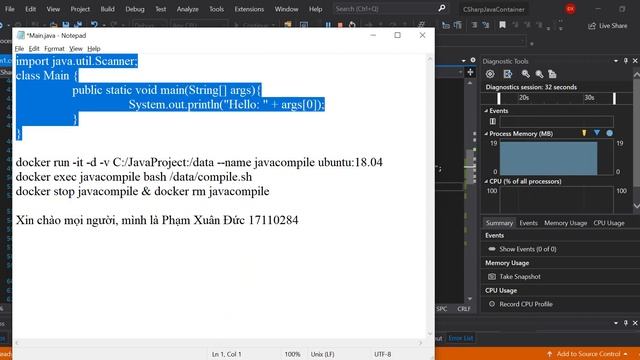Click the Diagnostic Tools output window icon
The width and height of the screenshot is (640, 360).
click(x=507, y=74)
